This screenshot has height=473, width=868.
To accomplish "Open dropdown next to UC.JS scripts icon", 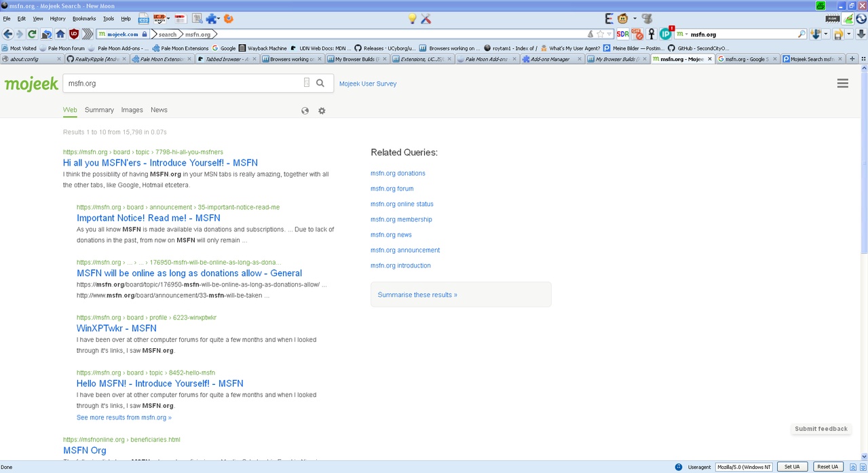I will [x=168, y=19].
